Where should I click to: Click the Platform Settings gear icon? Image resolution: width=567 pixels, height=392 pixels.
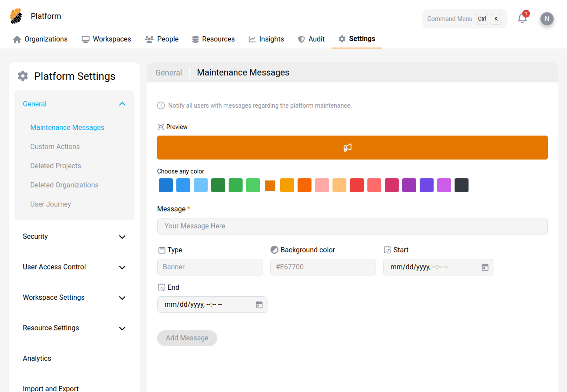[23, 76]
